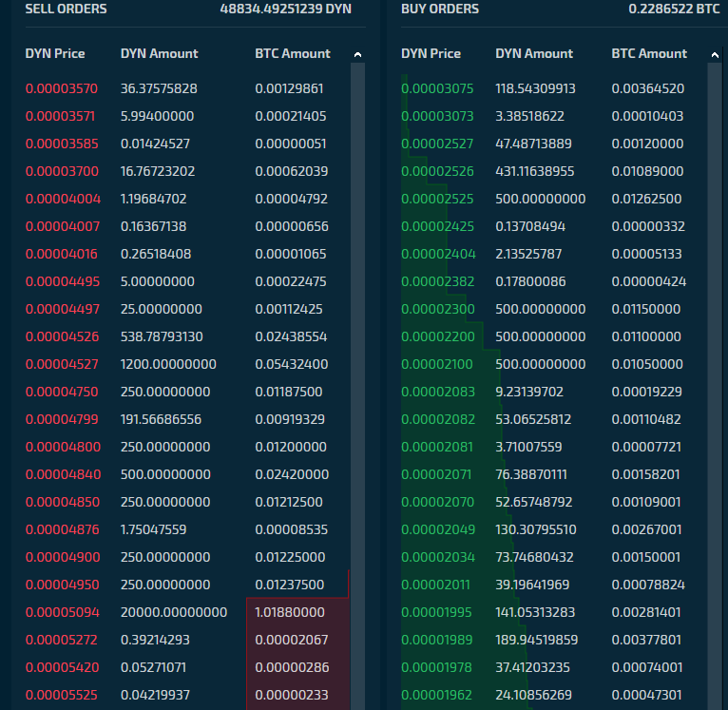The image size is (728, 710).
Task: Select buy order priced 0.00002081
Action: [x=554, y=447]
